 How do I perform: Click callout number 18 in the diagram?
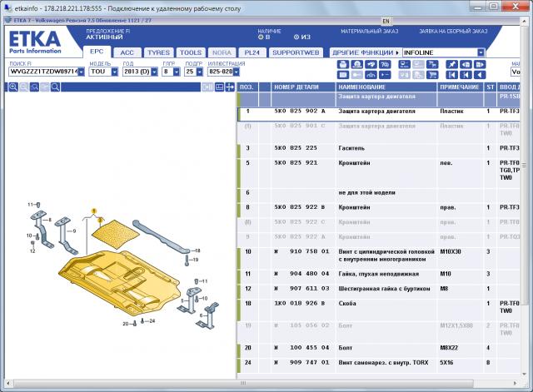(x=197, y=251)
